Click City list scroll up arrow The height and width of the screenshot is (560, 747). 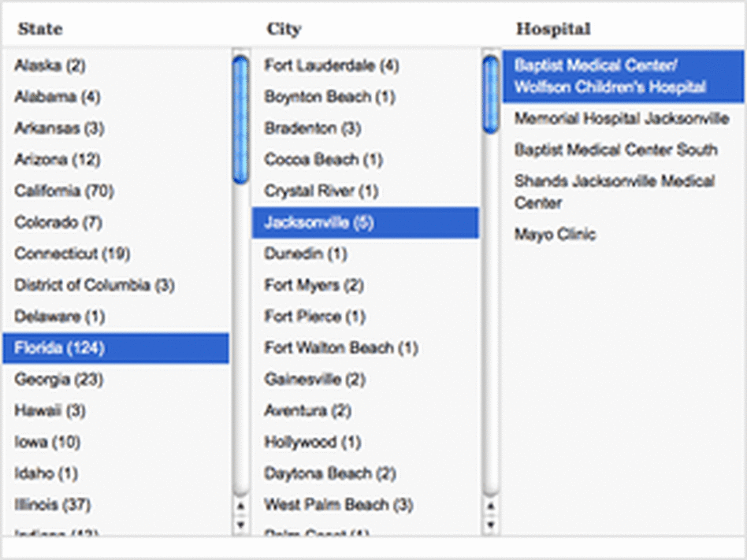(490, 506)
